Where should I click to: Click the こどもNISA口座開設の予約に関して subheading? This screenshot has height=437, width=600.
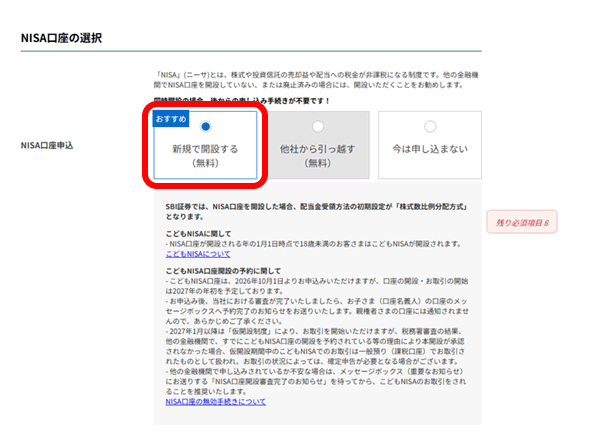click(x=223, y=271)
